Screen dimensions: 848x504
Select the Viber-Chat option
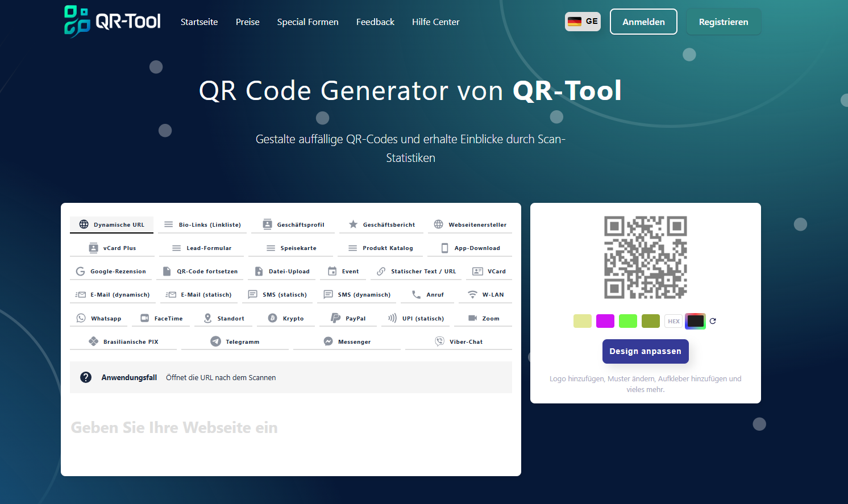pyautogui.click(x=458, y=341)
